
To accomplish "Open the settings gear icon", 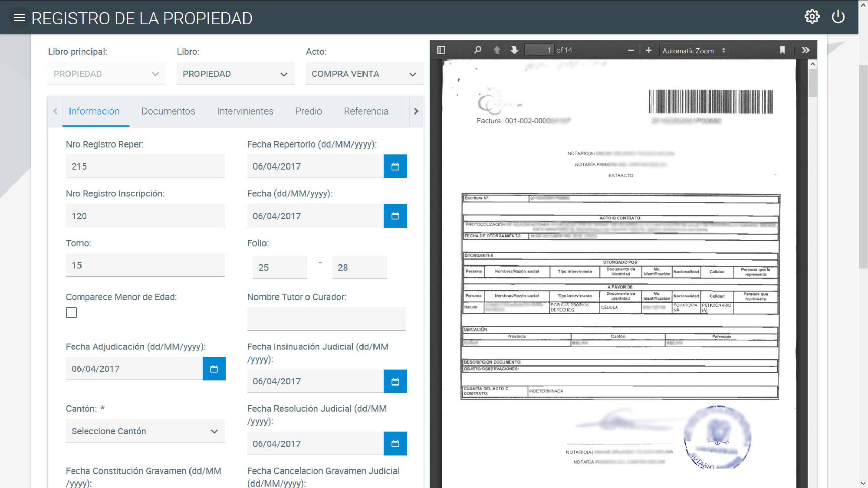I will tap(812, 16).
